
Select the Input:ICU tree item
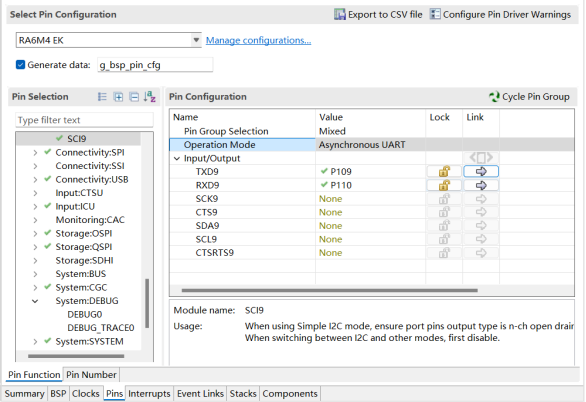tap(75, 207)
